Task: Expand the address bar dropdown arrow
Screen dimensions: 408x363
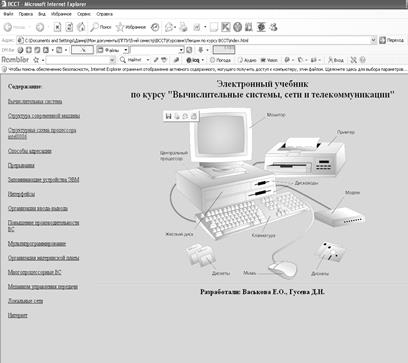Action: pyautogui.click(x=373, y=40)
